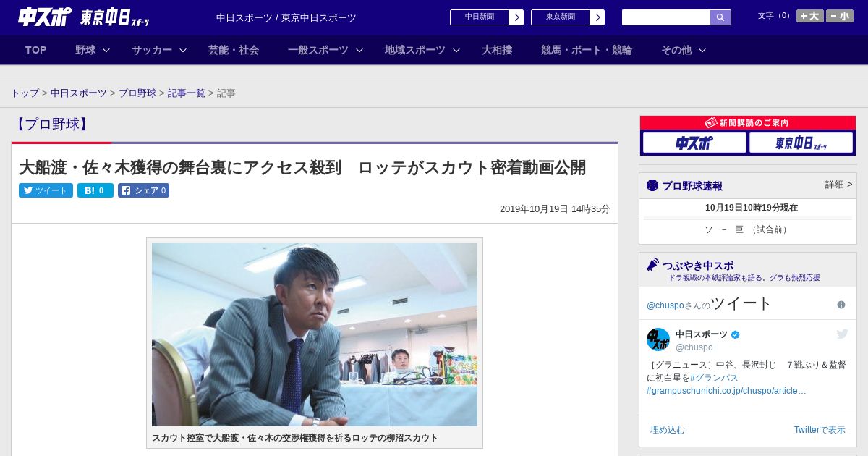Click the ソ － 巨 game row
The height and width of the screenshot is (456, 868).
pos(748,229)
